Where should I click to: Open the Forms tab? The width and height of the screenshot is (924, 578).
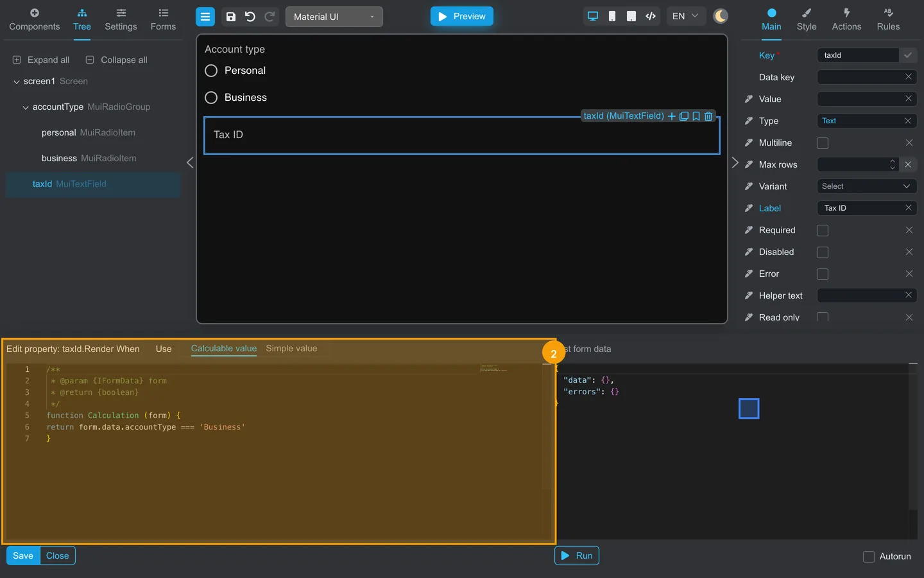tap(163, 20)
